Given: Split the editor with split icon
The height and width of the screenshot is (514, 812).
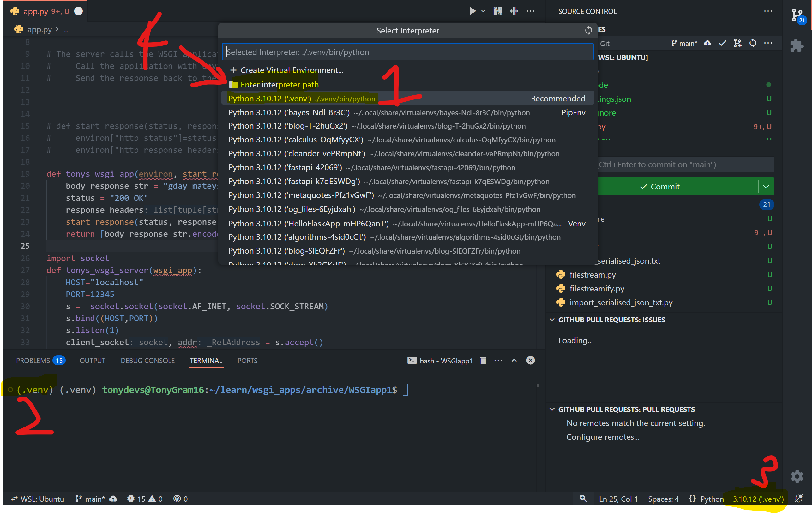Looking at the screenshot, I should pos(514,11).
